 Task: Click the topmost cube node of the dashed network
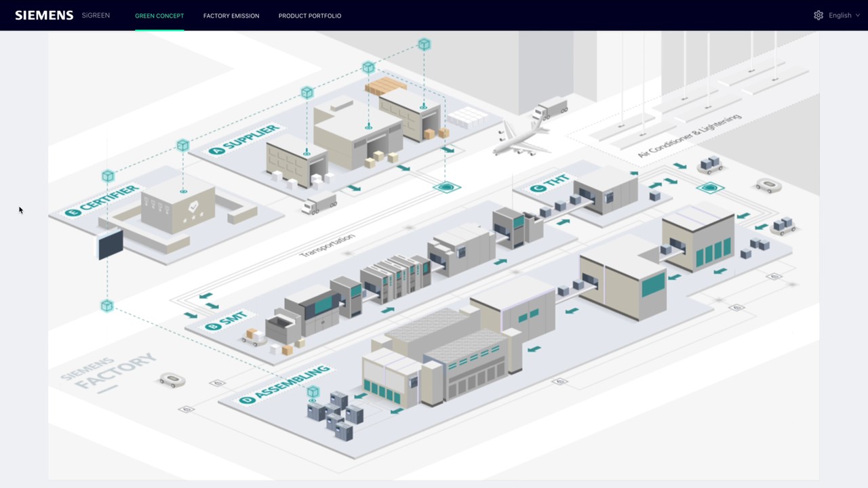point(424,45)
